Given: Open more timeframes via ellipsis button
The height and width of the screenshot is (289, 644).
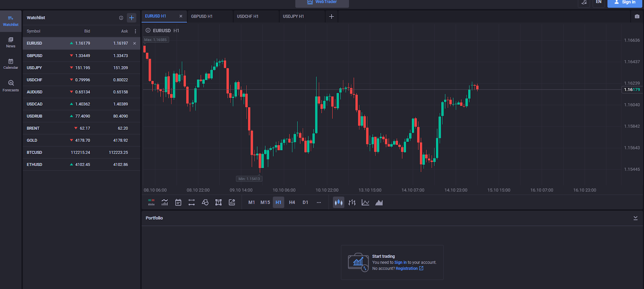Looking at the screenshot, I should coord(319,202).
